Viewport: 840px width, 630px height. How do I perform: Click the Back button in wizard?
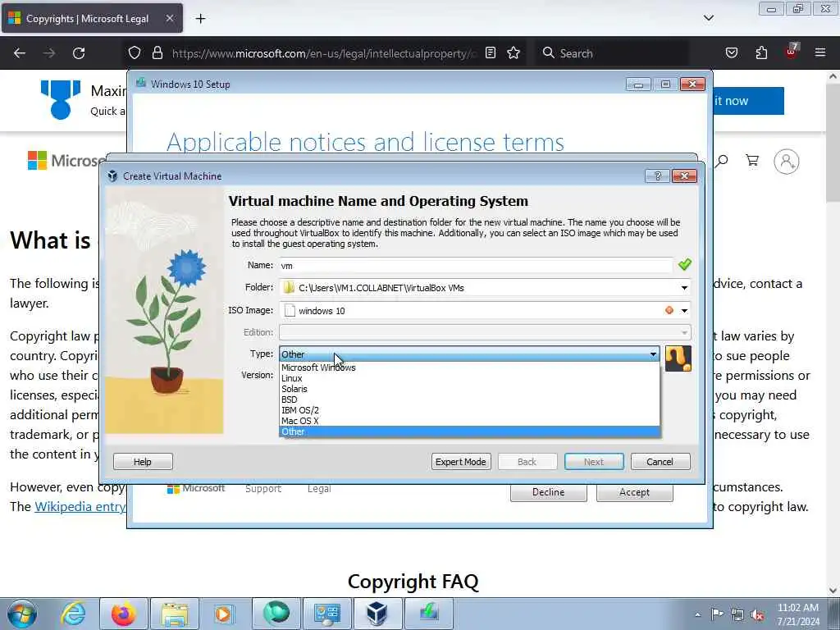click(527, 462)
